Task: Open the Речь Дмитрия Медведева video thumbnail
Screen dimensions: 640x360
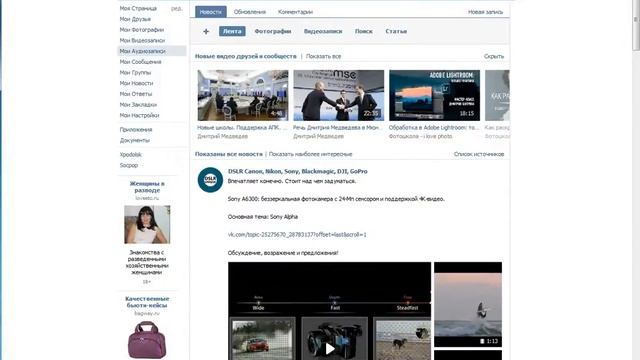Action: 338,95
